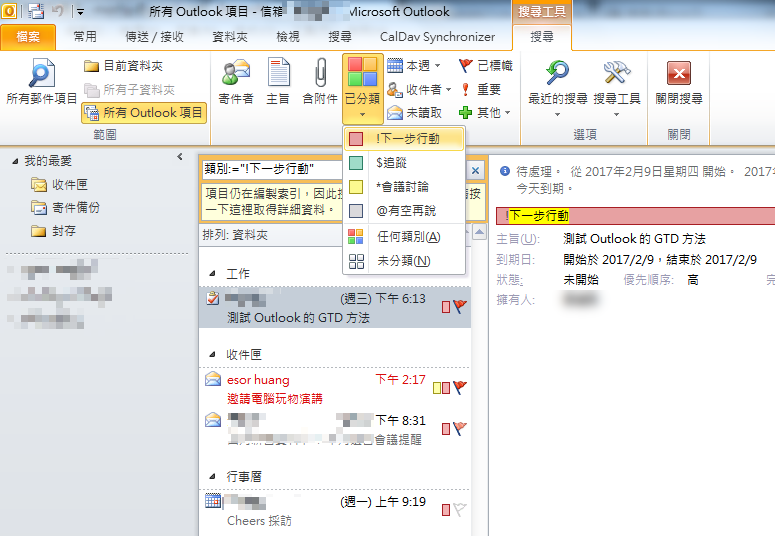
Task: Clear the search box with X
Action: point(475,171)
